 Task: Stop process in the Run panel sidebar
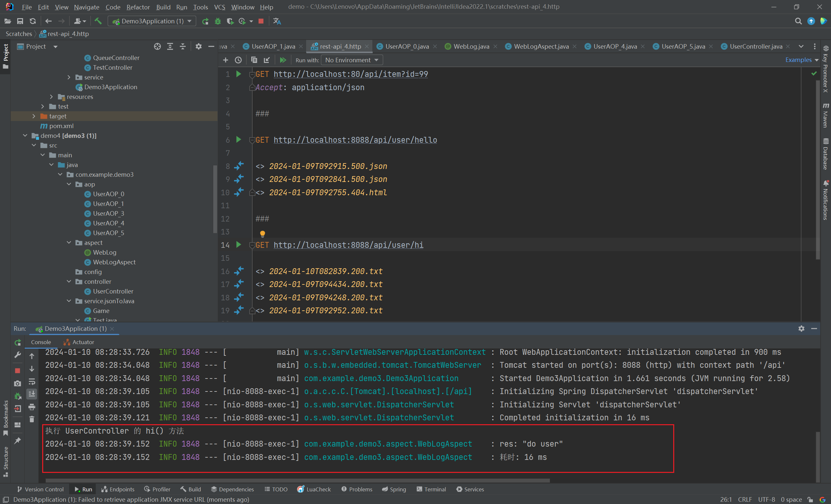[x=18, y=371]
